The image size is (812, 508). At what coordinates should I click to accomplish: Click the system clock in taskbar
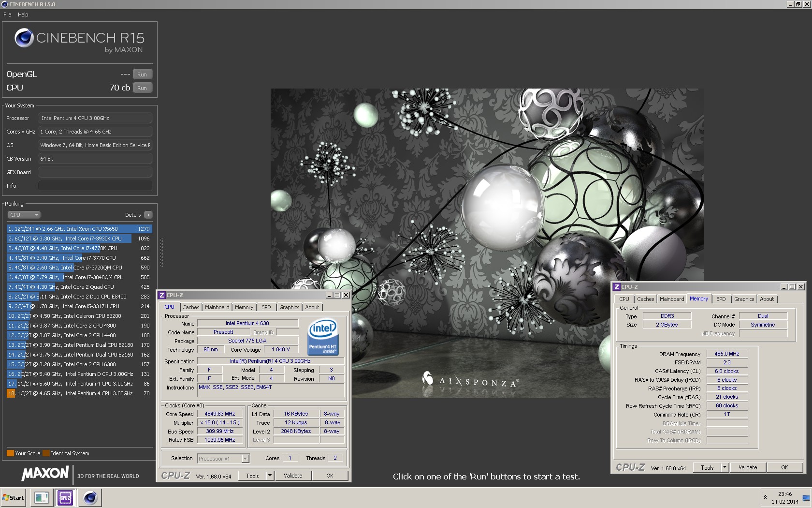pyautogui.click(x=785, y=498)
